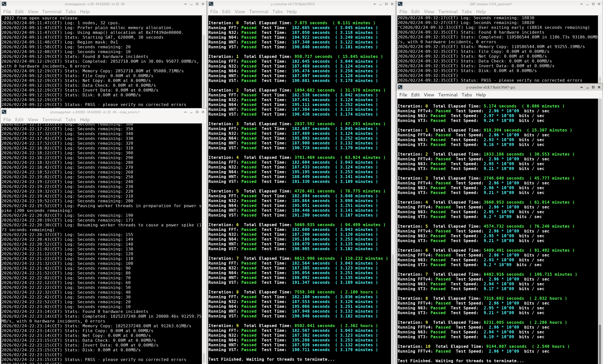Open Terminal menu in y-cruncher v0.7.10 window
This screenshot has width=603, height=364.
point(259,12)
